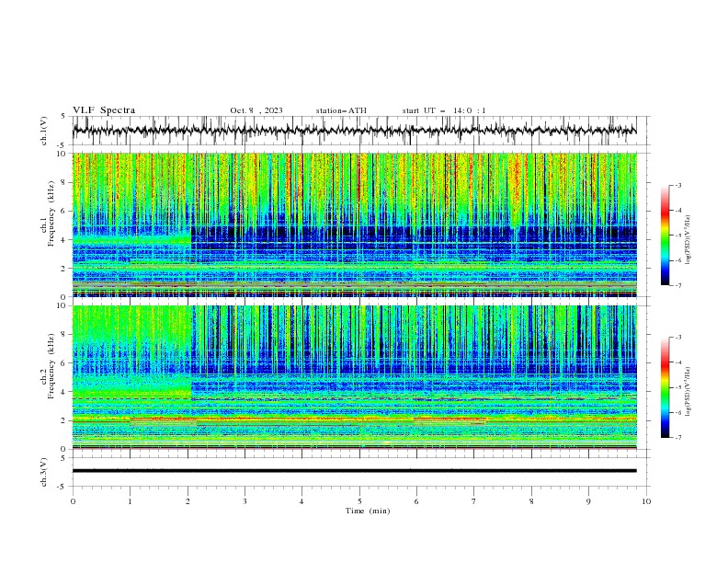The width and height of the screenshot is (728, 563).
Task: Click inside the ch.2 spectrogram panel
Action: 354,377
